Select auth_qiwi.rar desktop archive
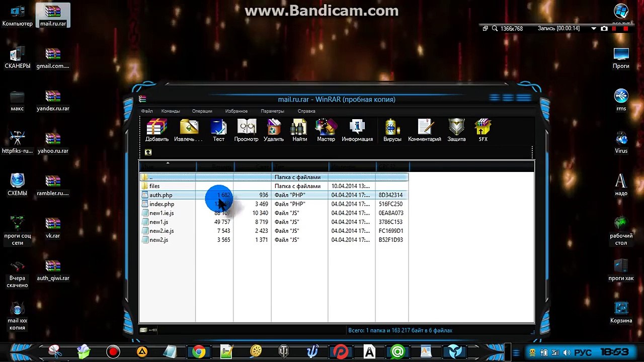This screenshot has height=362, width=644. coord(53,270)
